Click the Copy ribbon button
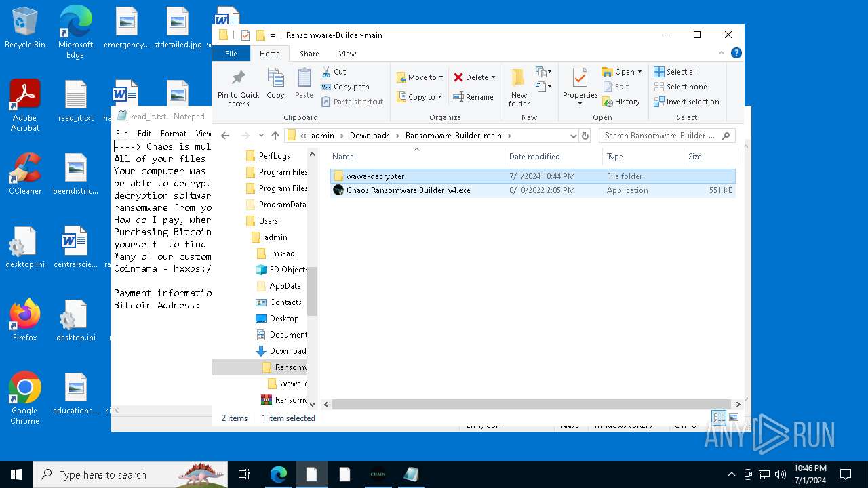868x488 pixels. click(x=275, y=84)
